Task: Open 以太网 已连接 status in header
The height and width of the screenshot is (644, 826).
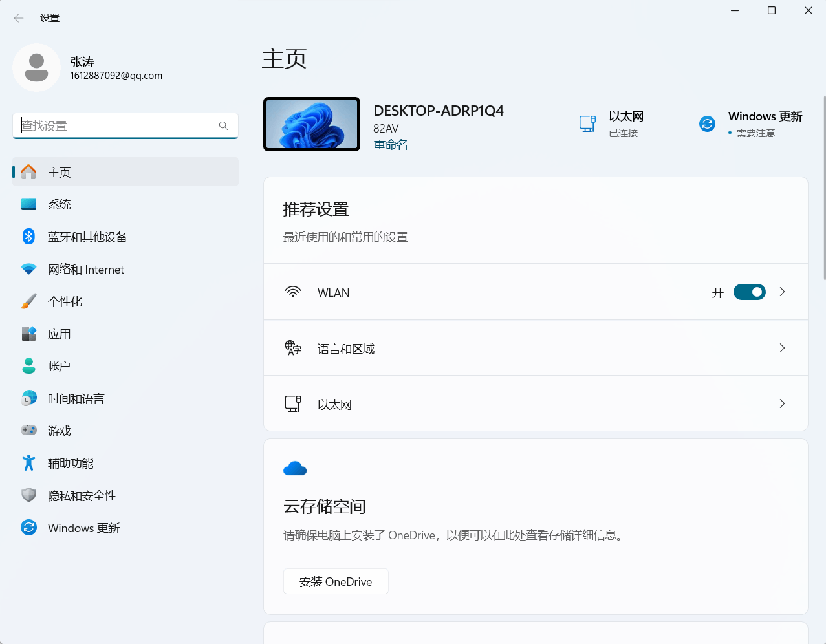Action: (x=612, y=123)
